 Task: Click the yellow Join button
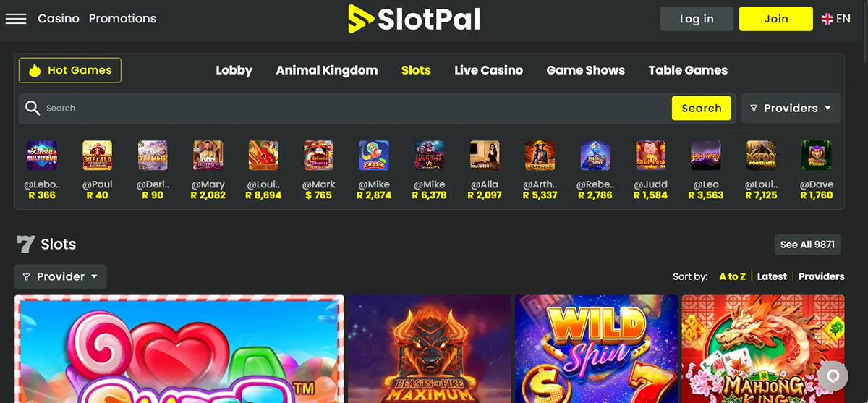pyautogui.click(x=776, y=19)
